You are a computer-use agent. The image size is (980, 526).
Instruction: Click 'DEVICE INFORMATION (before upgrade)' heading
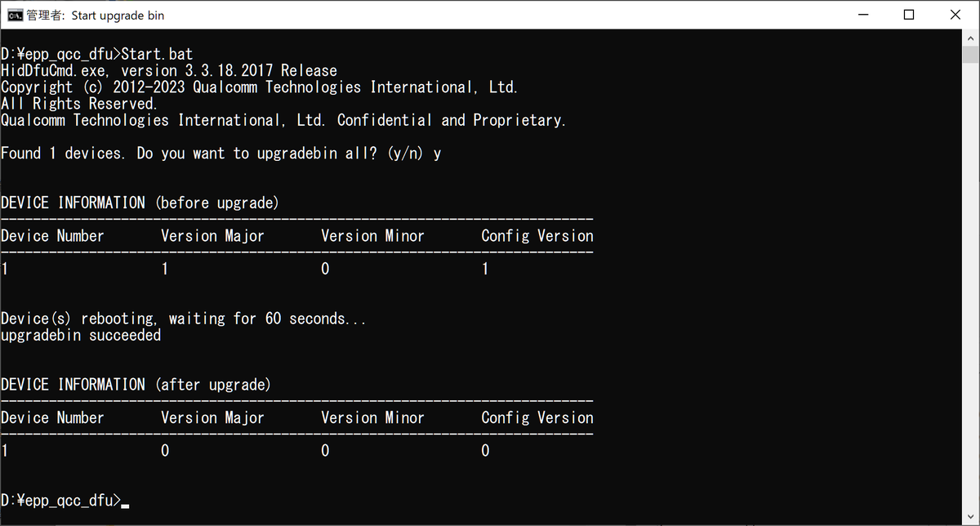pyautogui.click(x=140, y=203)
